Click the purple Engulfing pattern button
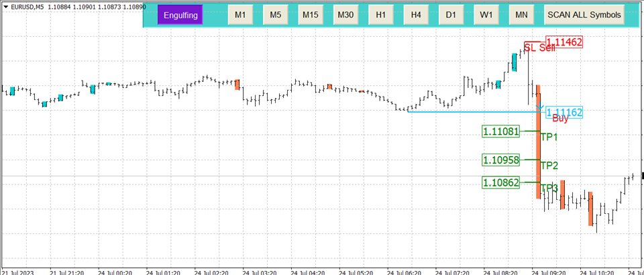644x275 pixels. click(x=180, y=15)
